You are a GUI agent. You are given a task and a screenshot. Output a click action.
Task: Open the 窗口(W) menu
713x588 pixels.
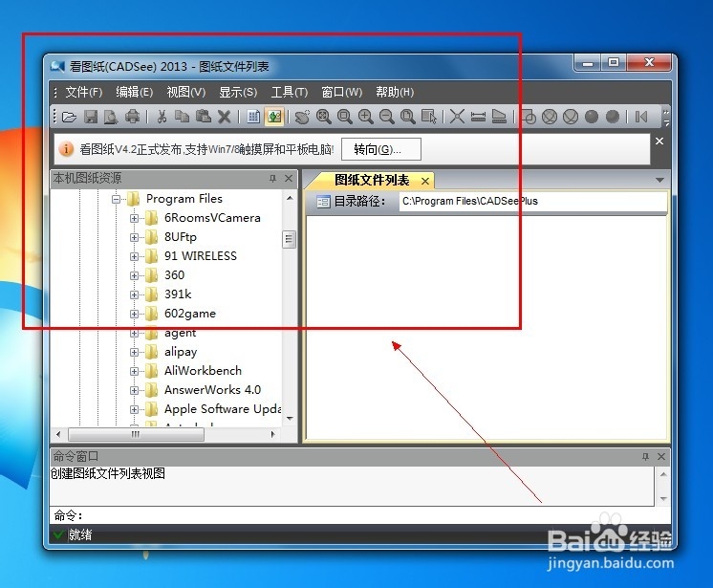click(x=342, y=93)
